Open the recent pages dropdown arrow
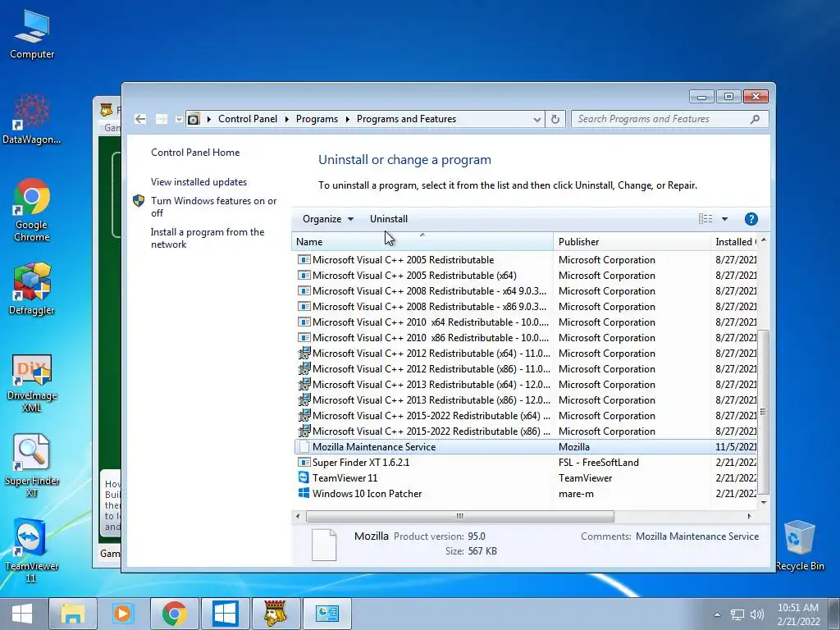The image size is (840, 630). [178, 119]
